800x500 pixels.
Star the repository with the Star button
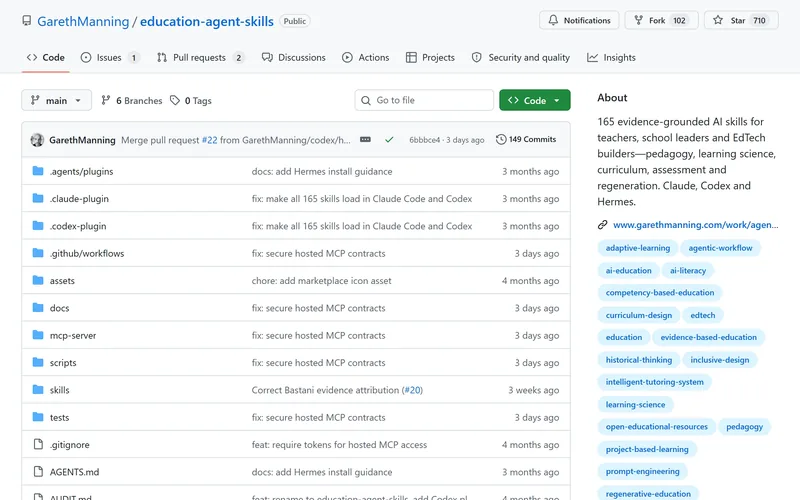pos(741,20)
